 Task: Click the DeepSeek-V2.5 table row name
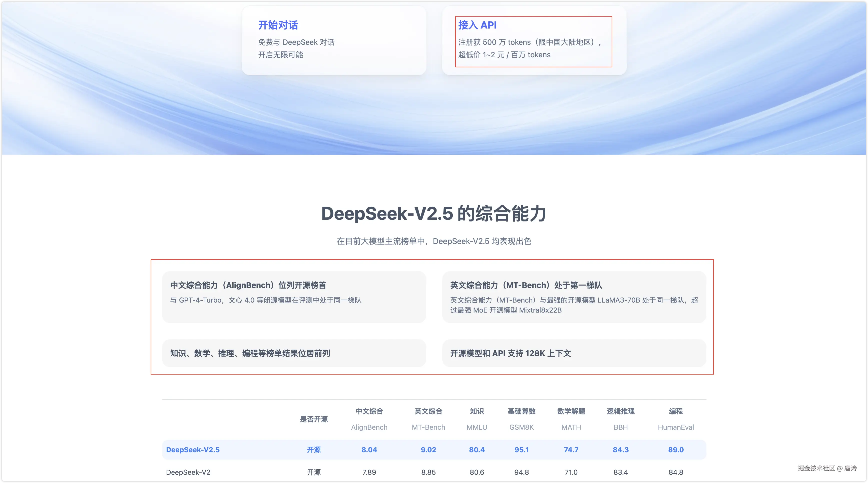193,450
